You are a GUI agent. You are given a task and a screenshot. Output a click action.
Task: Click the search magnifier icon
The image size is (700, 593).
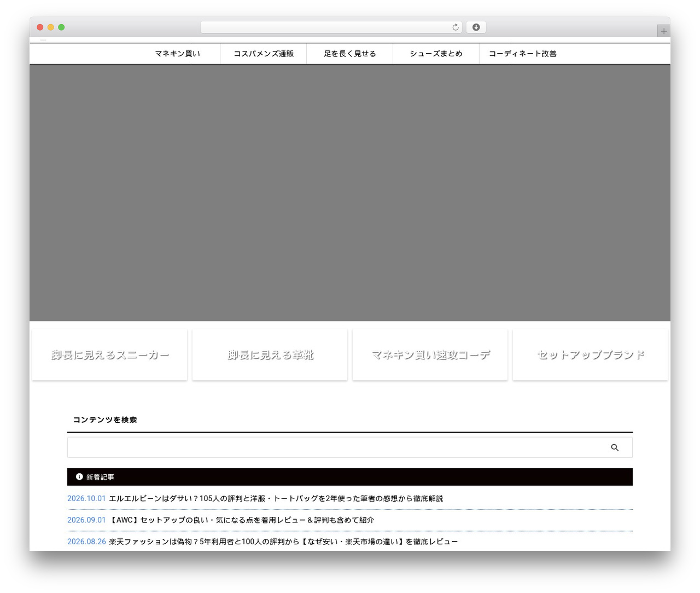click(x=615, y=447)
